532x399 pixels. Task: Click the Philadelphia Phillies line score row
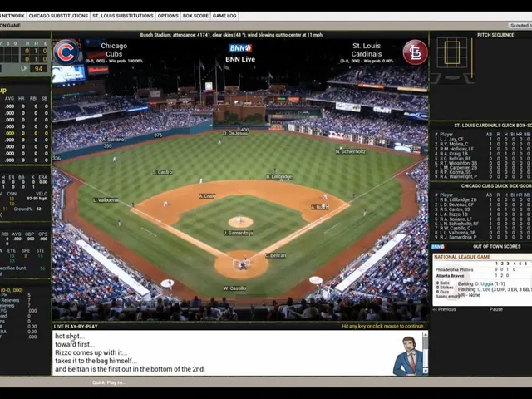pos(484,269)
